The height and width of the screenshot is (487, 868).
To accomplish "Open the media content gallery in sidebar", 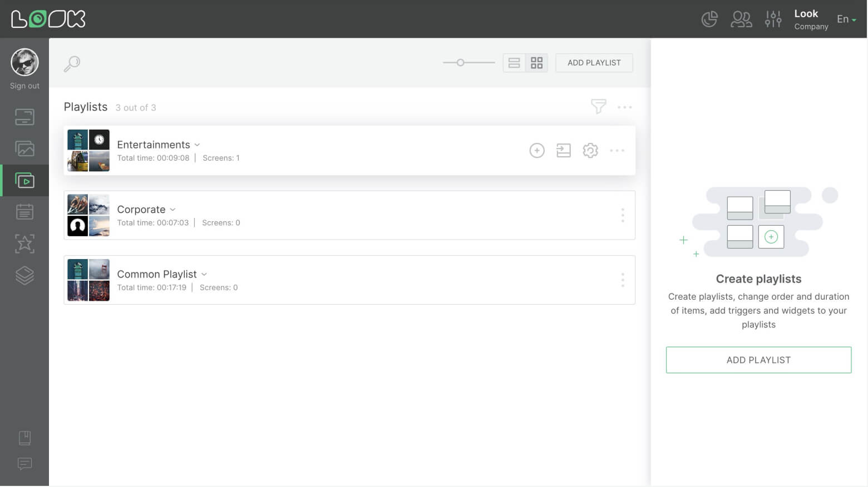I will pyautogui.click(x=24, y=148).
